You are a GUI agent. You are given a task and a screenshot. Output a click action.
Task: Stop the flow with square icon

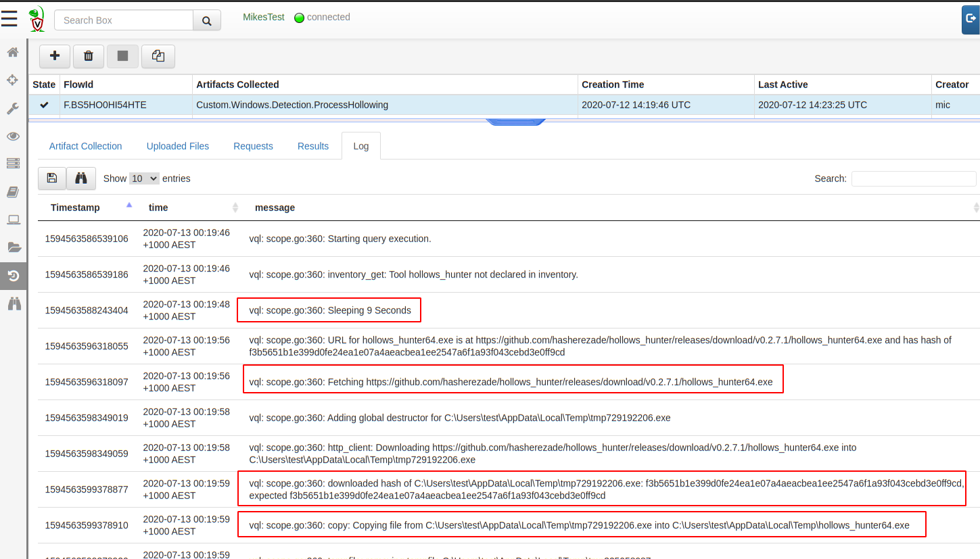122,56
